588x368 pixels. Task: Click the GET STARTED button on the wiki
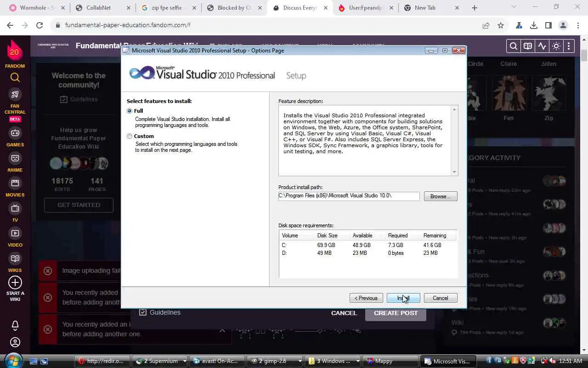click(x=79, y=205)
